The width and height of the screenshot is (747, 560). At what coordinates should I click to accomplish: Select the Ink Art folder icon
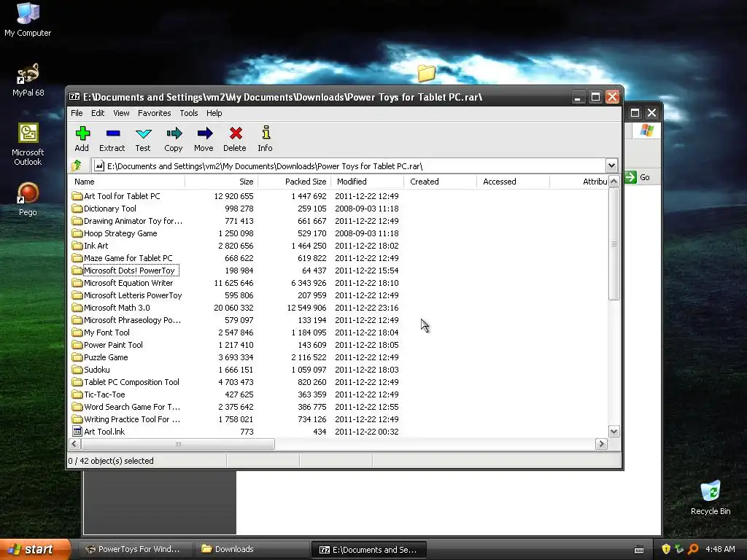coord(77,245)
